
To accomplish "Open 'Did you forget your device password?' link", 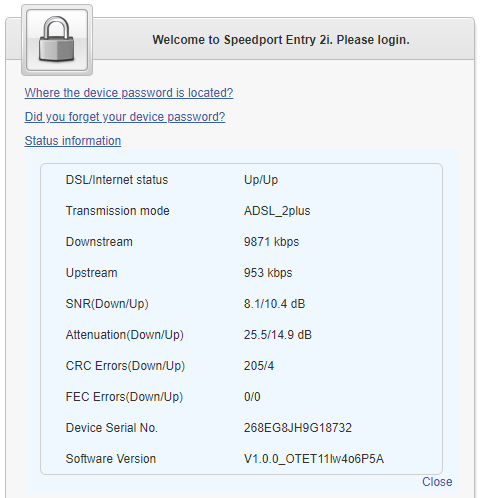I will coord(125,117).
